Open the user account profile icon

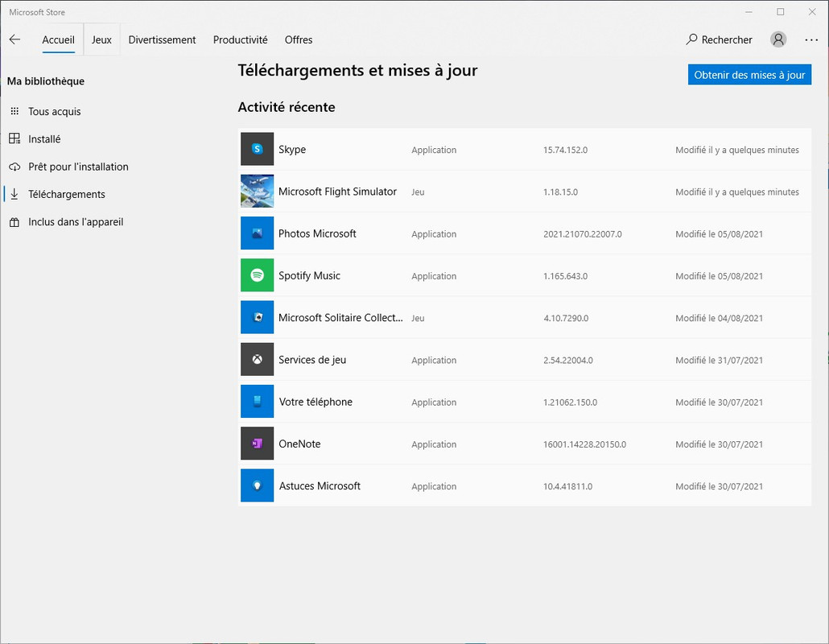[x=778, y=39]
